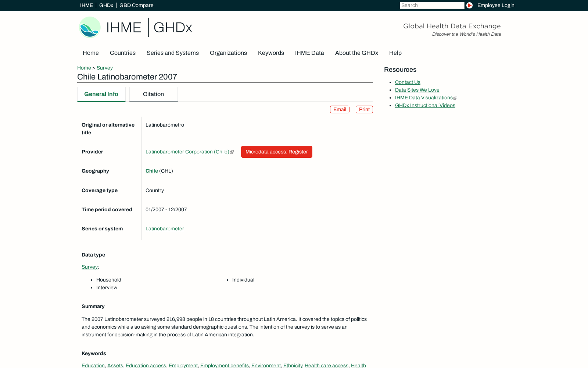This screenshot has height=368, width=588.
Task: Click the external link icon after IHME Data Visualizations
Action: point(455,98)
